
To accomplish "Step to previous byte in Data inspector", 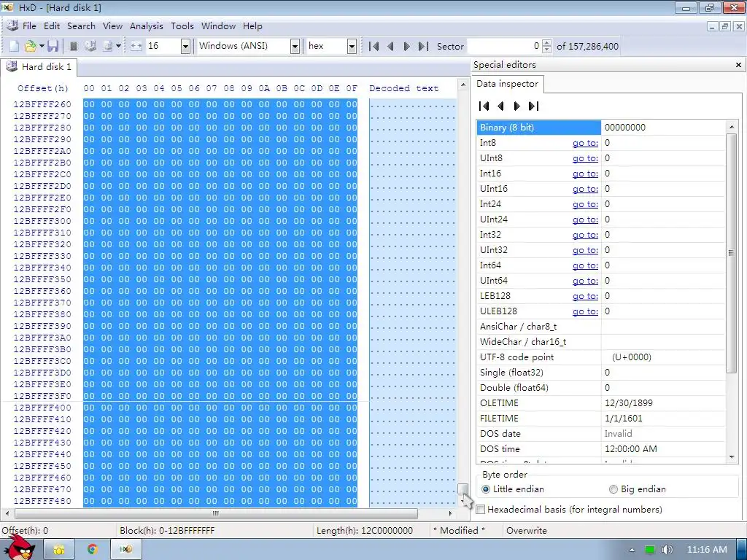I will 500,106.
